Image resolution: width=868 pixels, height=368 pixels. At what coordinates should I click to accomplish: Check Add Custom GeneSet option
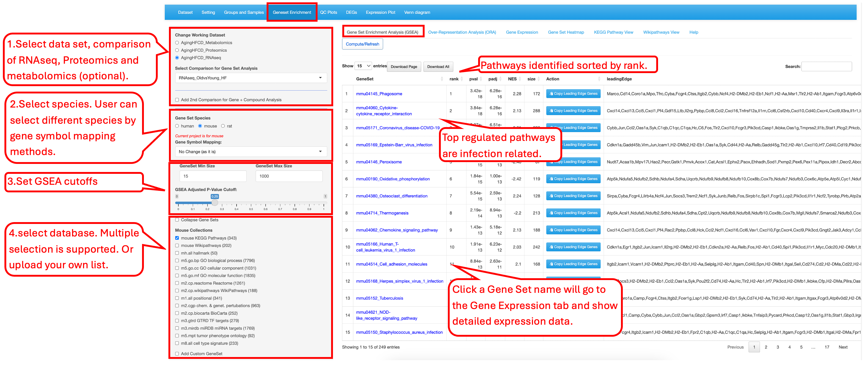coord(177,354)
